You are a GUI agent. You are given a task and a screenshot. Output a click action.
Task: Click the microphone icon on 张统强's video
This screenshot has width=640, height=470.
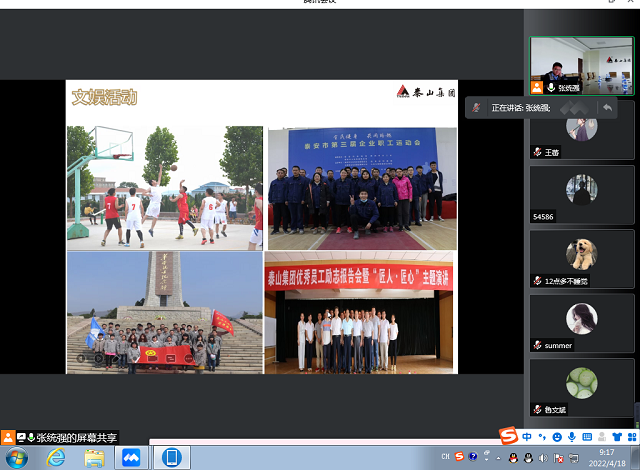click(550, 88)
